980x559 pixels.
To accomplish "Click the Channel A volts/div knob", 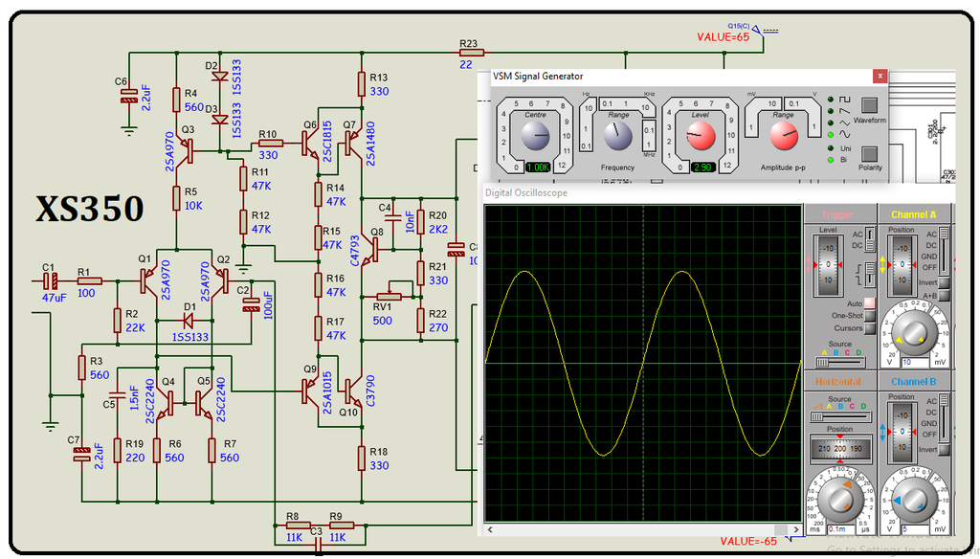I will (x=913, y=332).
